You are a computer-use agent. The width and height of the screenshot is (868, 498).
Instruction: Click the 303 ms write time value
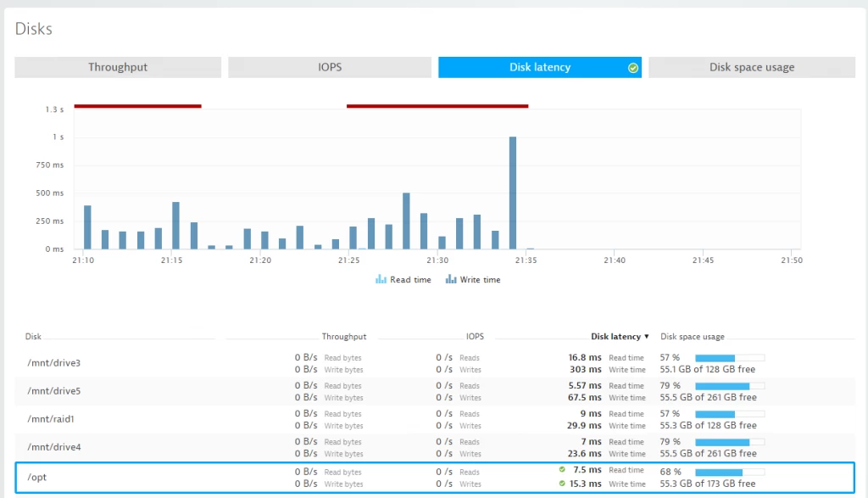point(585,370)
